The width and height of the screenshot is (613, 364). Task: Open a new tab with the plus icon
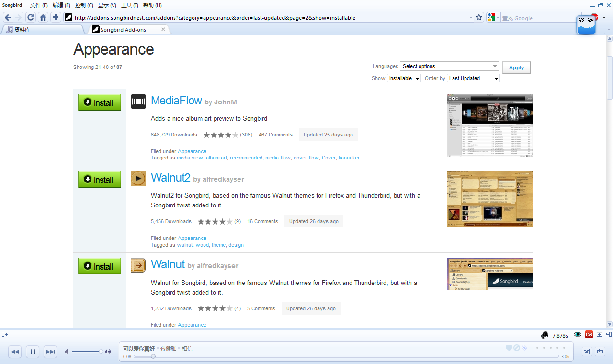(x=56, y=17)
